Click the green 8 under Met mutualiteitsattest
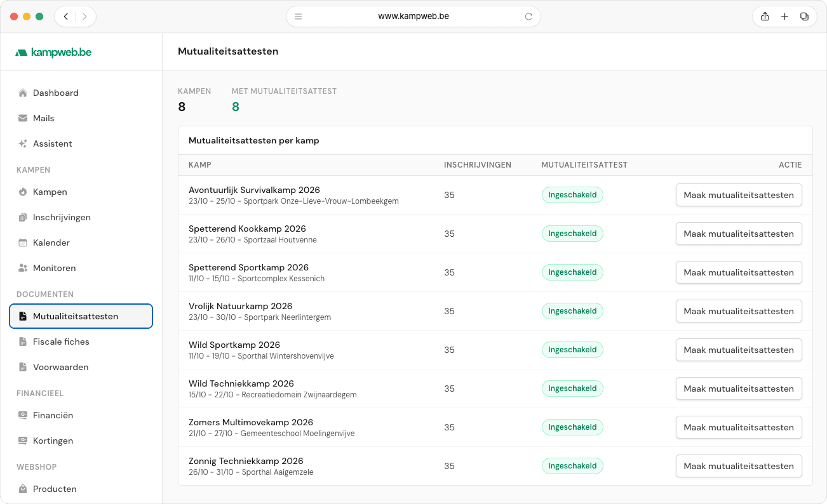This screenshot has width=827, height=504. pyautogui.click(x=236, y=107)
